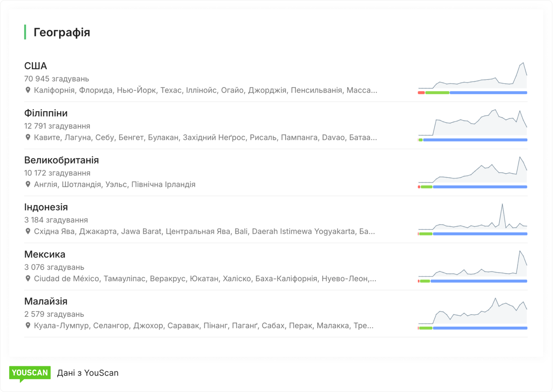Open the Філіппіни country heading
The height and width of the screenshot is (392, 553).
coord(46,113)
